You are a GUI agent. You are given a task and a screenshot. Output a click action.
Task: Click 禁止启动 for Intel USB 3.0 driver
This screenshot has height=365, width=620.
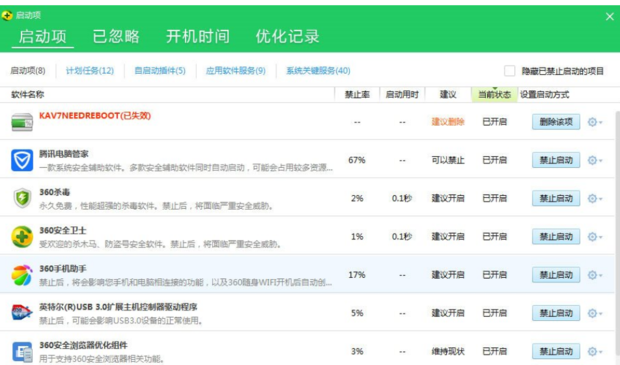click(556, 313)
